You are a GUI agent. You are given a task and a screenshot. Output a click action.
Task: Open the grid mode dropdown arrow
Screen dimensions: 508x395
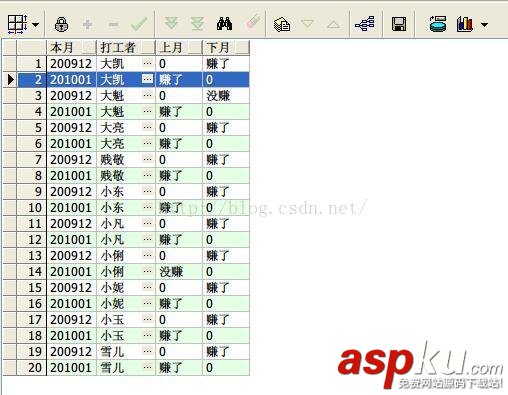pyautogui.click(x=35, y=25)
